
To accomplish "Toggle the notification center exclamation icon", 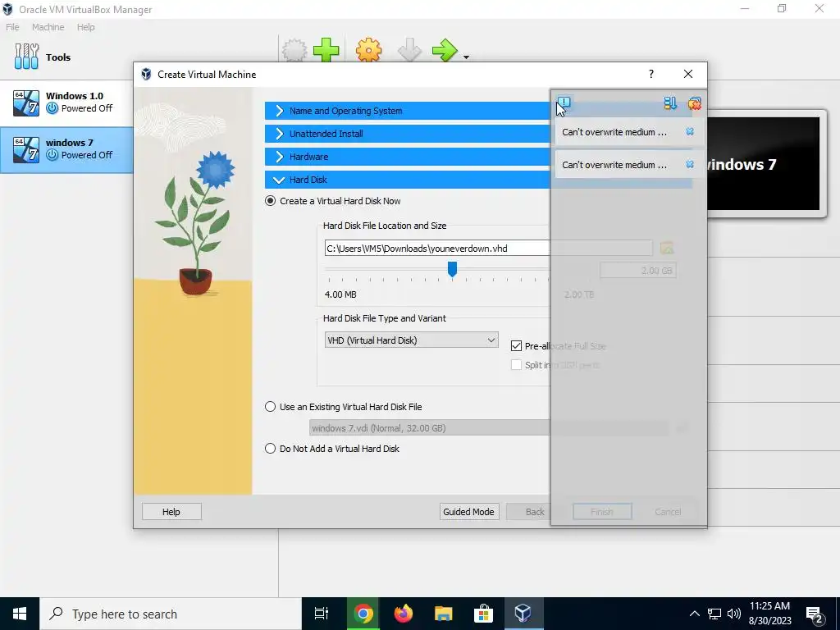I will tap(564, 103).
